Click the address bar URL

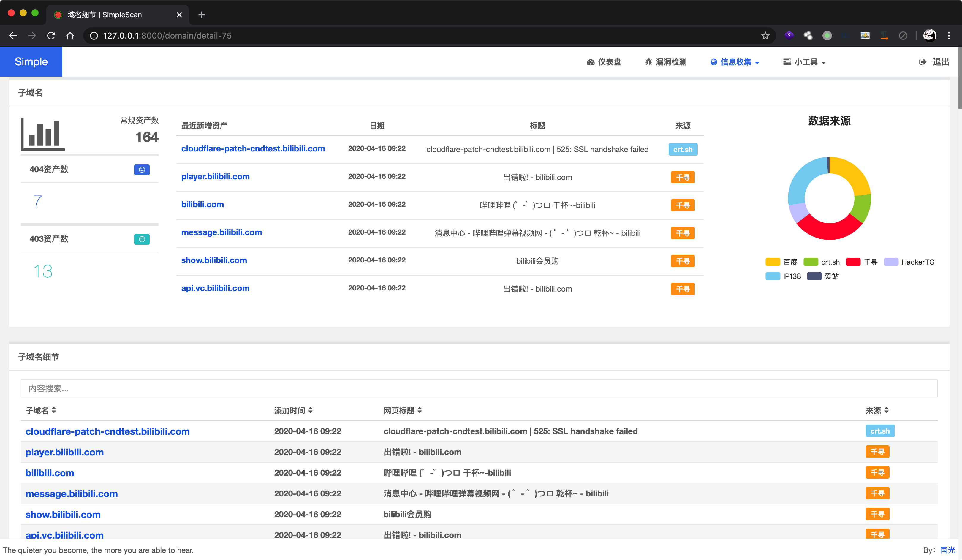[x=167, y=36]
